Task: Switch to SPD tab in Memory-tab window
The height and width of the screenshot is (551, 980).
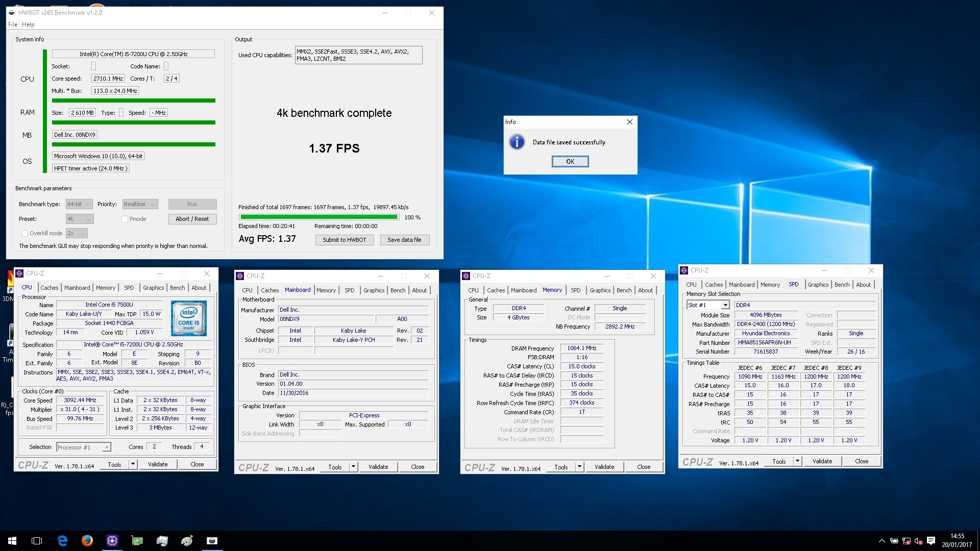Action: (x=576, y=290)
